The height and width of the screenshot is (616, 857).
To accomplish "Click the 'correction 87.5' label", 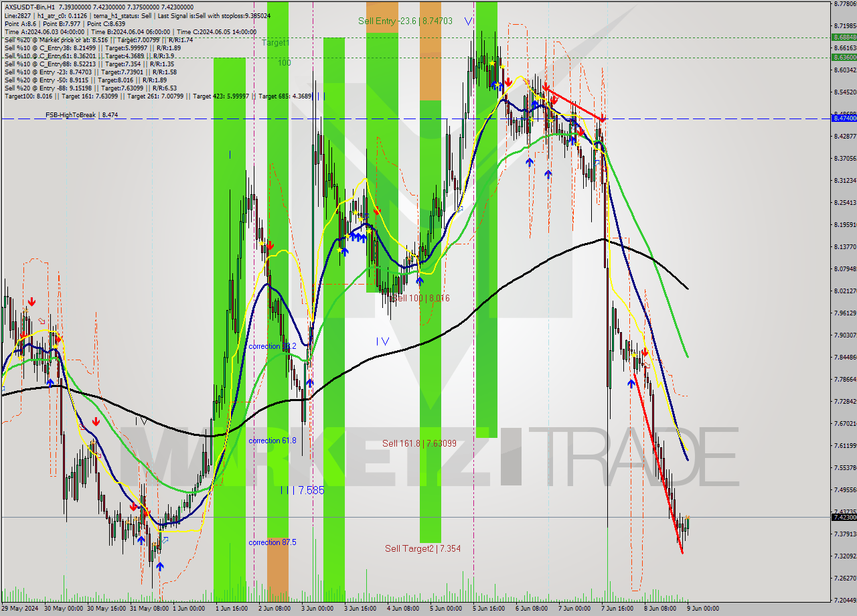I will (x=272, y=542).
